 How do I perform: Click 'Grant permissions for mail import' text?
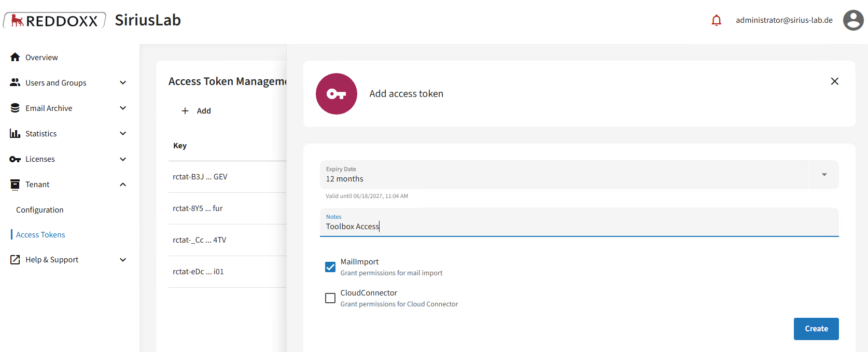[391, 273]
